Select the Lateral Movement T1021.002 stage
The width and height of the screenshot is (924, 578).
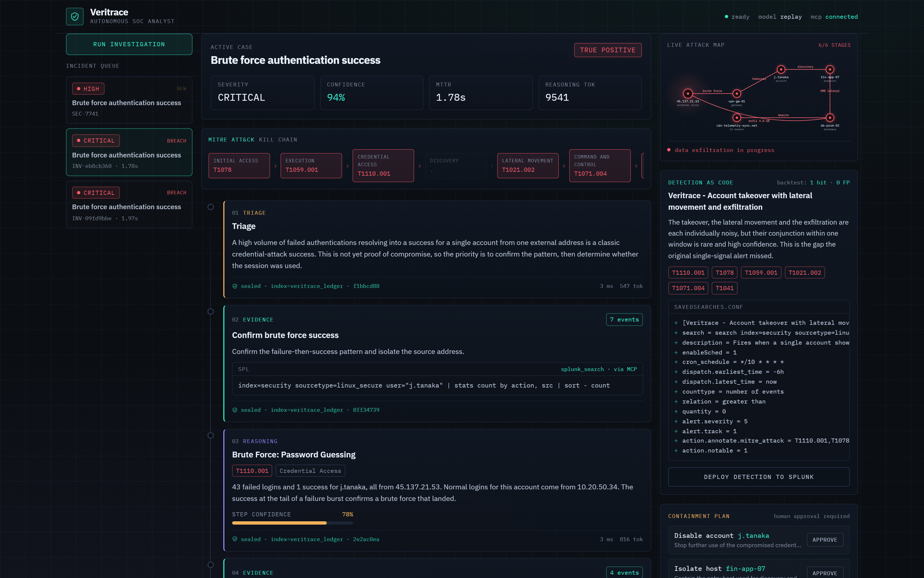528,165
